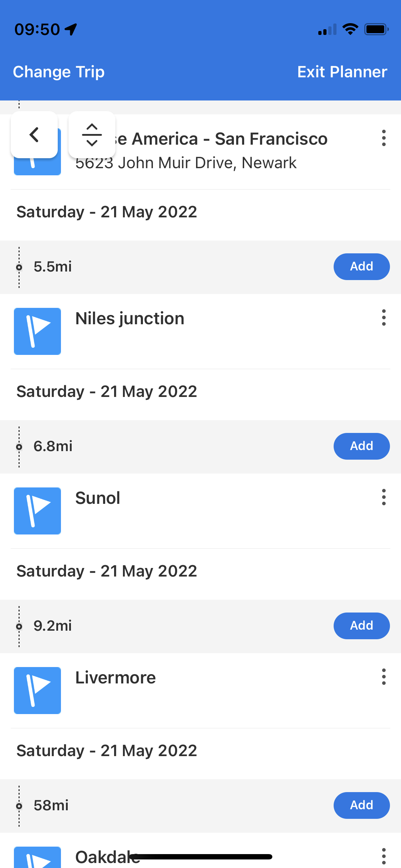The image size is (401, 868).
Task: Open three-dot menu for Niles junction
Action: click(x=384, y=317)
